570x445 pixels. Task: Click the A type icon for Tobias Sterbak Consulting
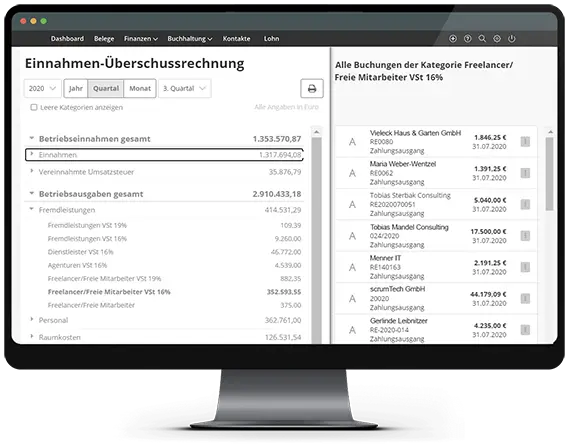[352, 205]
